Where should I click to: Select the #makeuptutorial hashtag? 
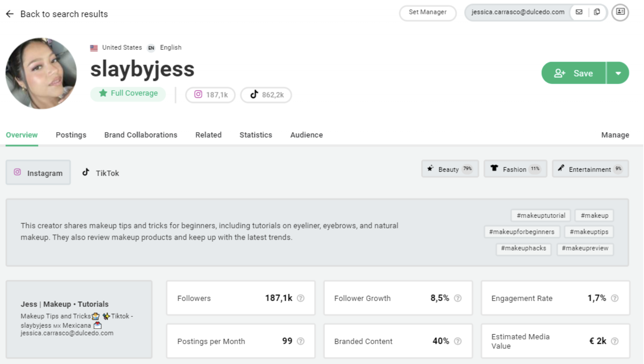tap(540, 215)
